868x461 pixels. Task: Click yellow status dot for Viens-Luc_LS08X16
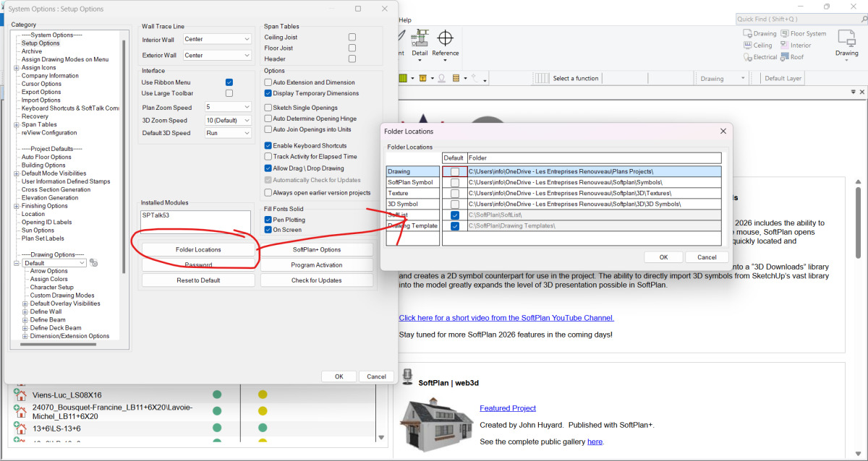(x=263, y=395)
